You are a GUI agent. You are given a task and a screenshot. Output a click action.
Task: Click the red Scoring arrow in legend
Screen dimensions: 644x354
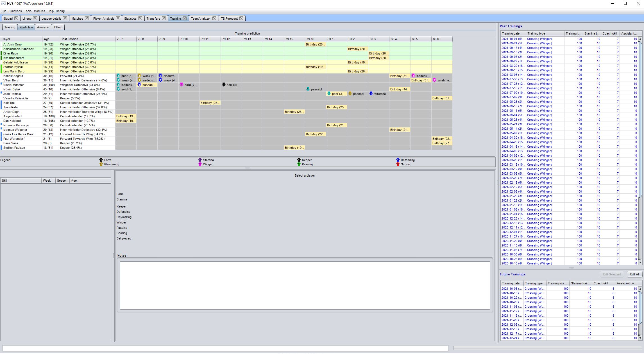tap(398, 164)
